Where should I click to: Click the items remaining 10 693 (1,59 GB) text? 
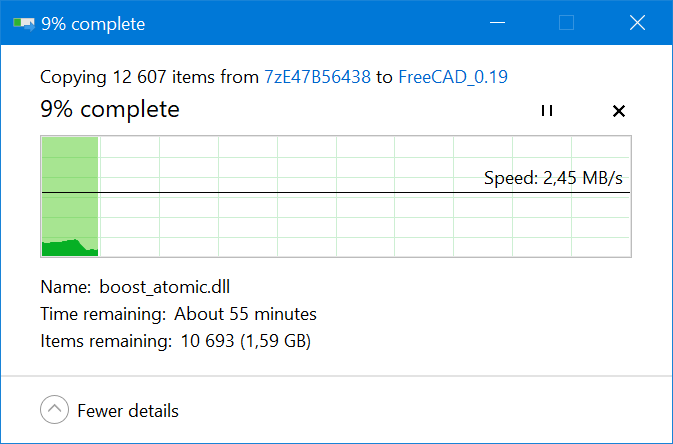click(242, 341)
